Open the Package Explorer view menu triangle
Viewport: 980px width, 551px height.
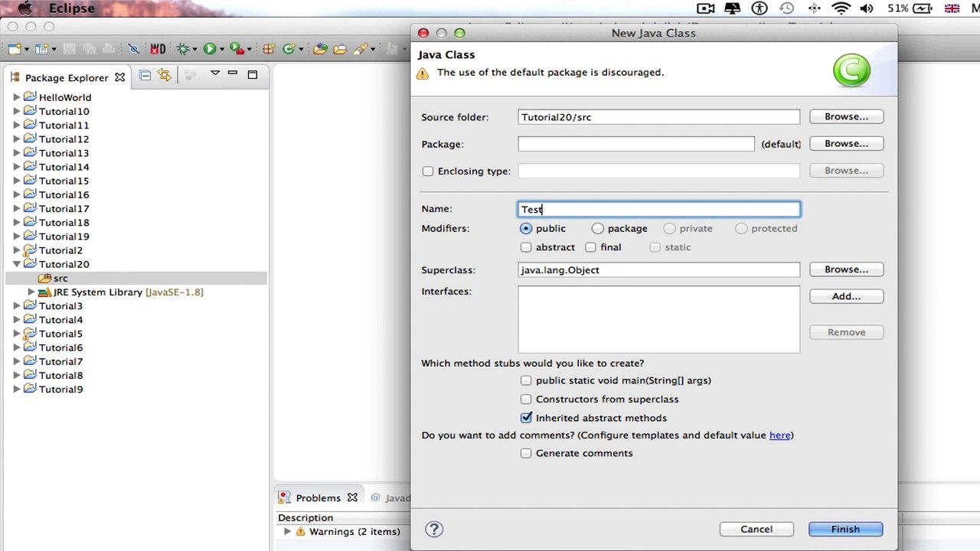tap(215, 73)
